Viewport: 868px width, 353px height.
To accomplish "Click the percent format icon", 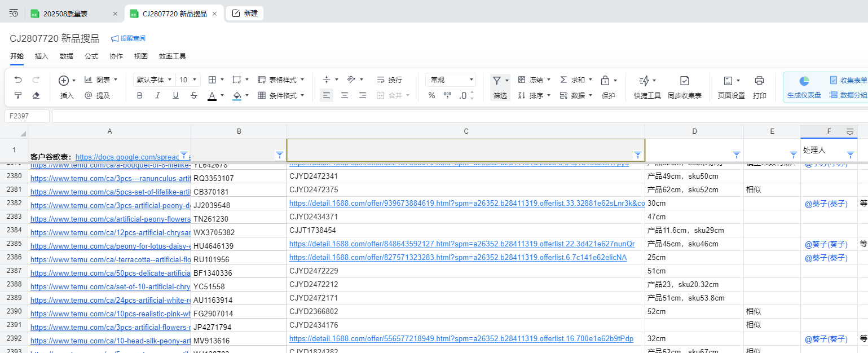I will click(x=431, y=96).
